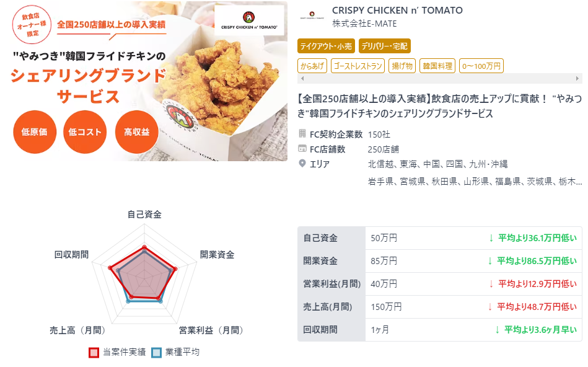
Task: Open the fried chicken banner image
Action: 144,81
